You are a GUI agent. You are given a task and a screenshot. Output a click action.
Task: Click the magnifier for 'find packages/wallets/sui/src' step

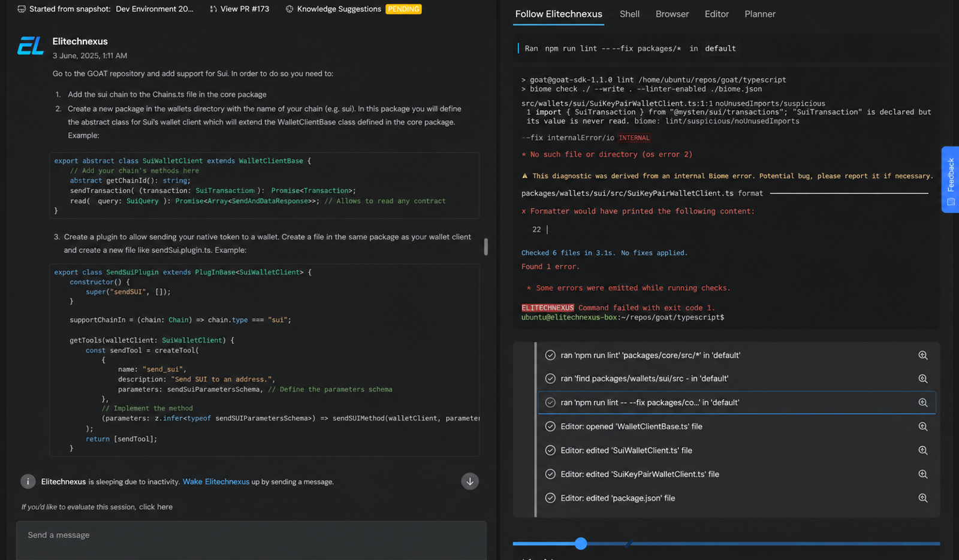[x=923, y=379]
